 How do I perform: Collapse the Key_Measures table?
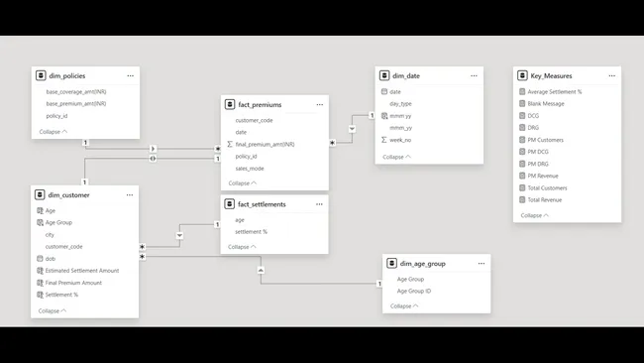535,215
